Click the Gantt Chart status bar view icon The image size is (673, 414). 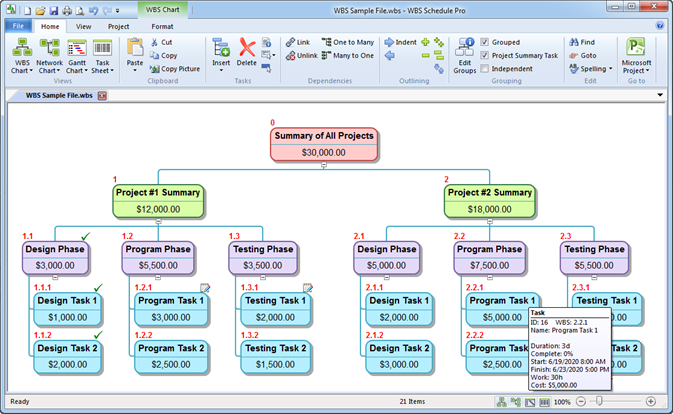pos(530,402)
